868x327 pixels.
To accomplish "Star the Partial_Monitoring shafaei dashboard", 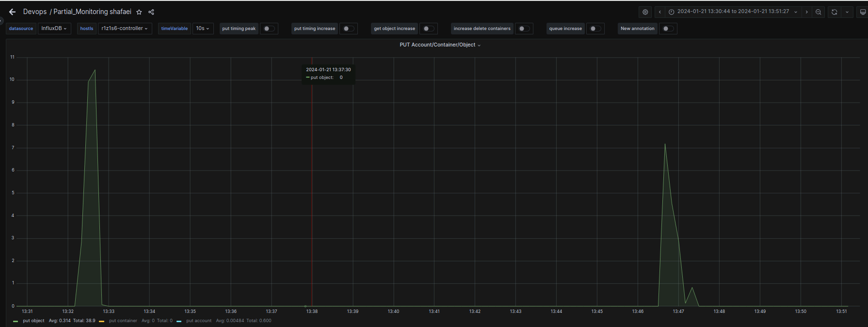I will coord(139,12).
